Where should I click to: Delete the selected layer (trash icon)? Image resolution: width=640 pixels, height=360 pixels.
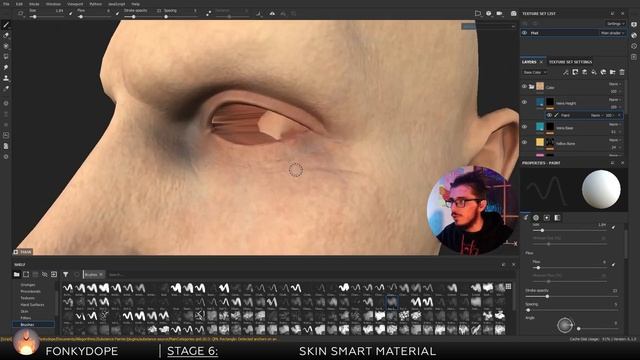tap(622, 72)
